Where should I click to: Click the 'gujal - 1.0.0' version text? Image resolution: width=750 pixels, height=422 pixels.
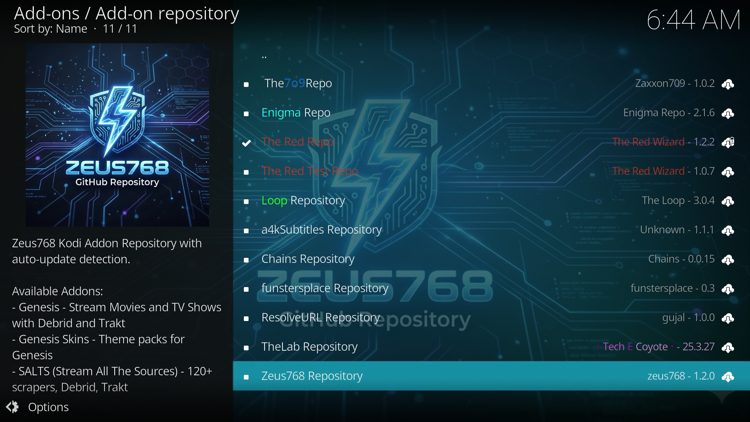[x=688, y=318]
